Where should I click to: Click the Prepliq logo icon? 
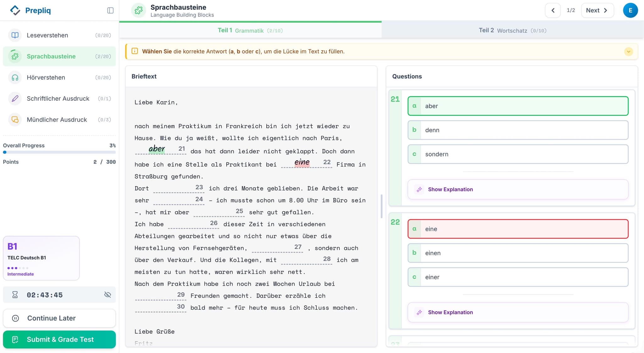click(15, 10)
